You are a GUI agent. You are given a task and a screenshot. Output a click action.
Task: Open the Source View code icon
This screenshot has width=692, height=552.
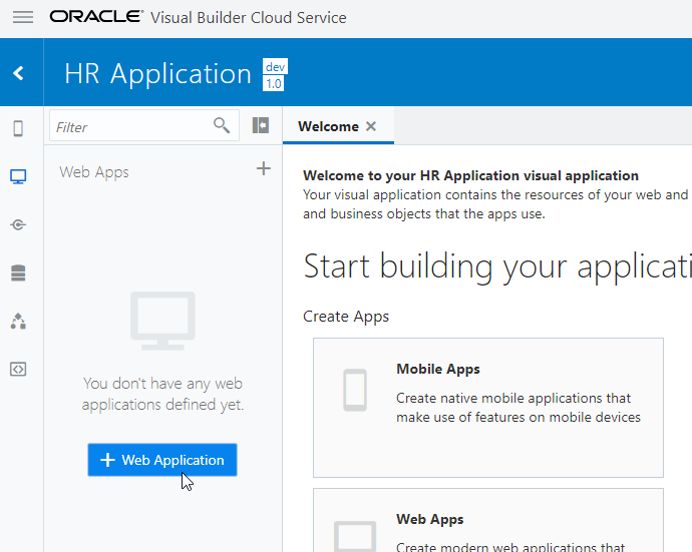pyautogui.click(x=18, y=369)
